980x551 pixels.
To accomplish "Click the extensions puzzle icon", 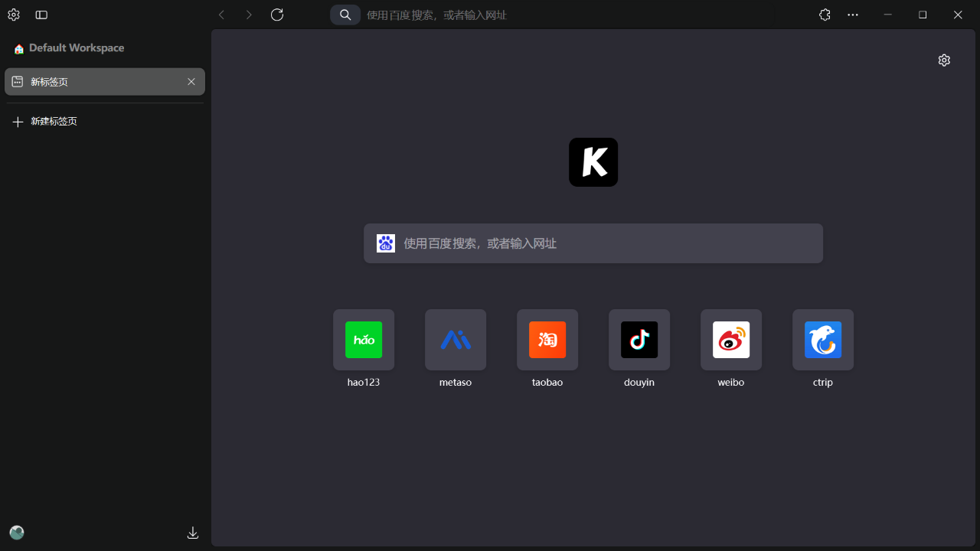I will point(825,15).
